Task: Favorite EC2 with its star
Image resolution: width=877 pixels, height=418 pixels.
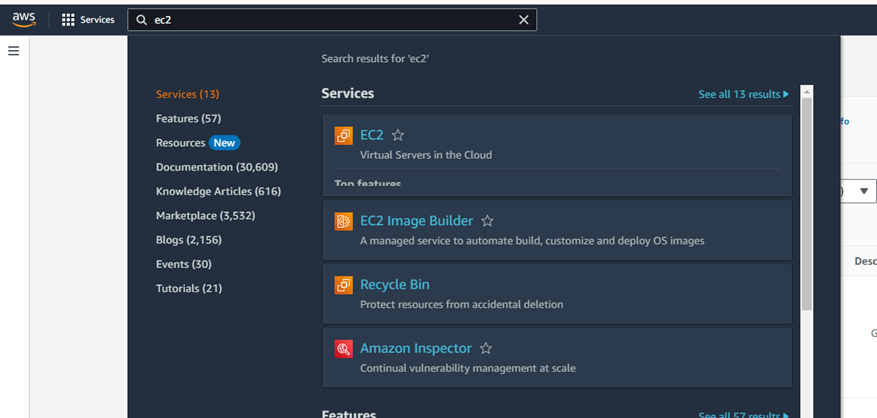Action: coord(398,135)
